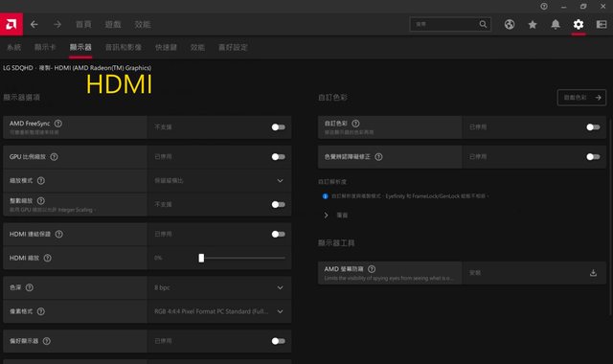Open settings gear icon
613x364 pixels.
click(x=579, y=24)
